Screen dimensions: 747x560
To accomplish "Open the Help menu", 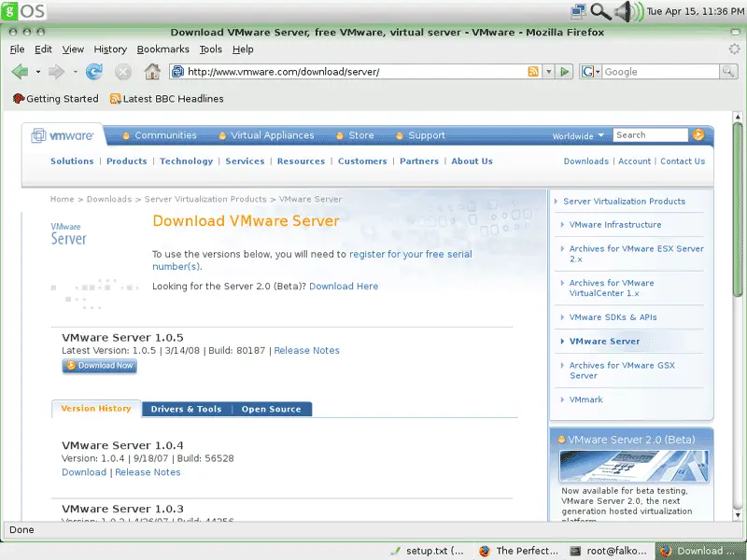I will point(243,49).
